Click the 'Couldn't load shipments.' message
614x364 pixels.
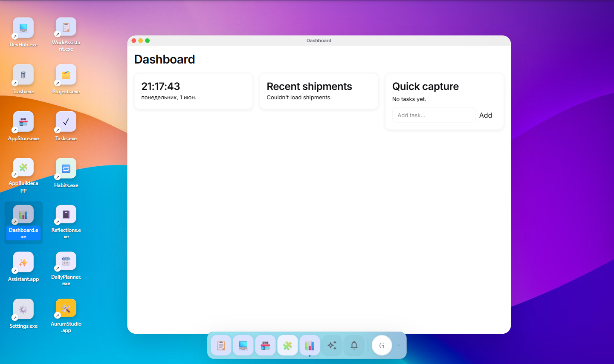(x=299, y=98)
